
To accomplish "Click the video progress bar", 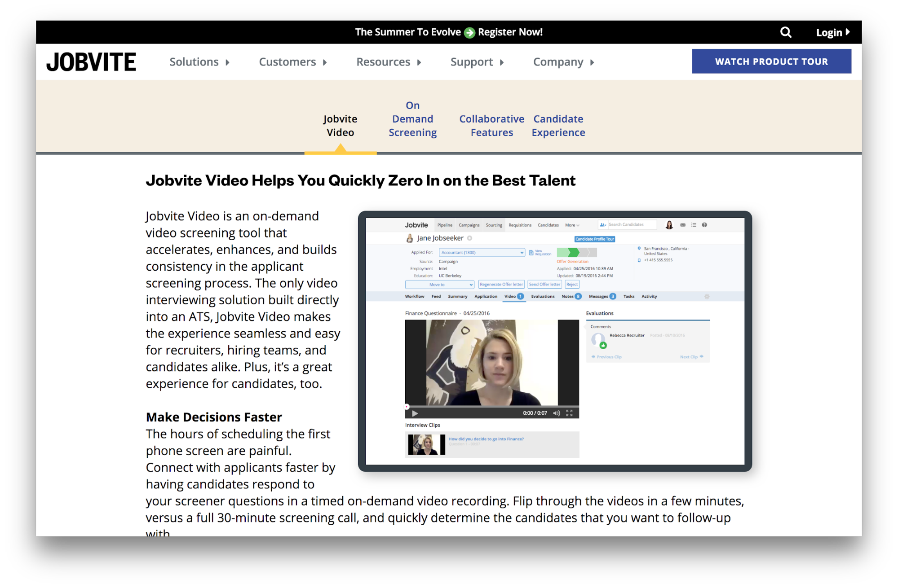I will pyautogui.click(x=492, y=407).
